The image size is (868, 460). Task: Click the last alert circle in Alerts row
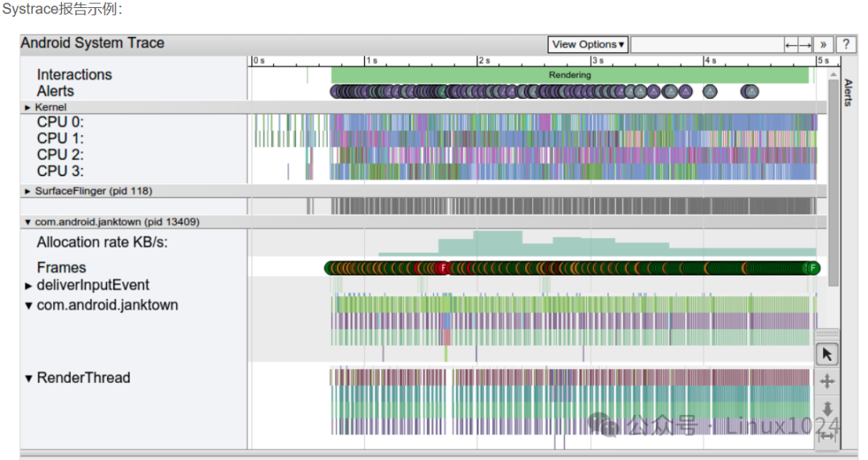point(751,92)
